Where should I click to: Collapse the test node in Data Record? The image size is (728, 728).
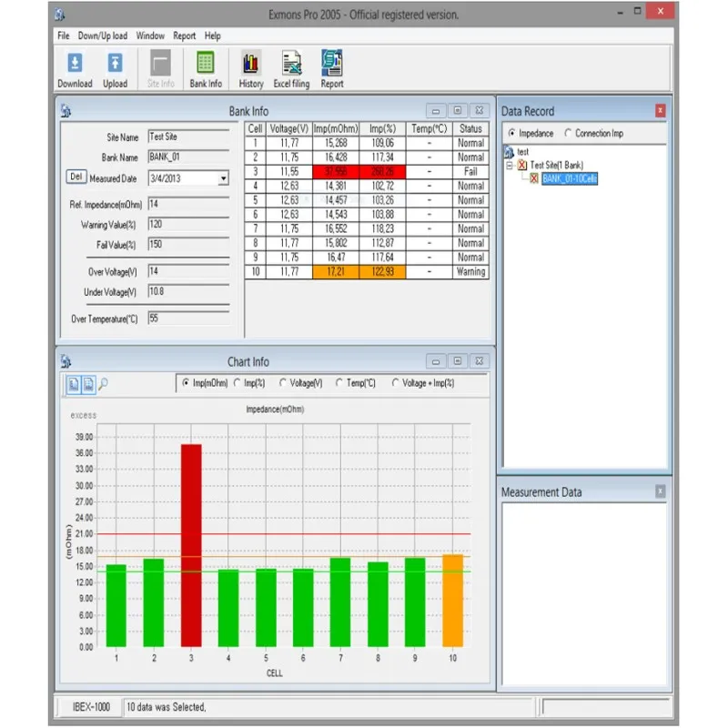pyautogui.click(x=521, y=151)
